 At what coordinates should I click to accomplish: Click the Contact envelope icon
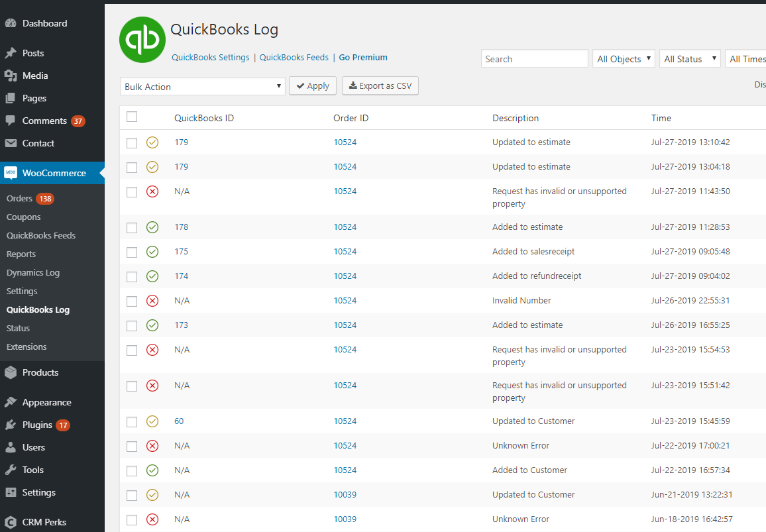(x=11, y=142)
